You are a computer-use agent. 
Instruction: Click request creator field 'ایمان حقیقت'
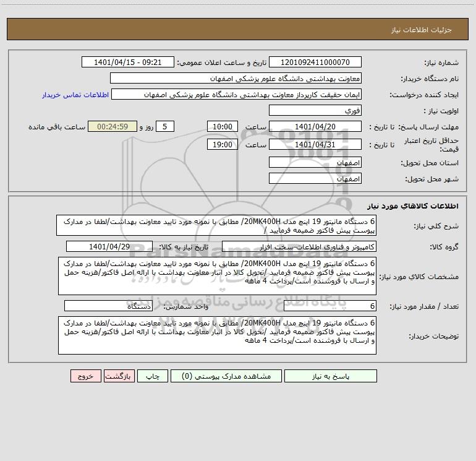coord(237,95)
